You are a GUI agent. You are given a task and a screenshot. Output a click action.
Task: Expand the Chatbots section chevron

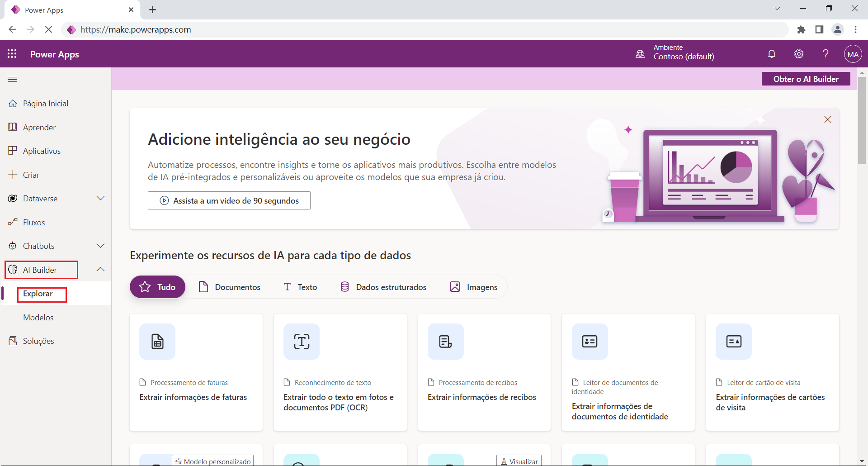click(100, 246)
